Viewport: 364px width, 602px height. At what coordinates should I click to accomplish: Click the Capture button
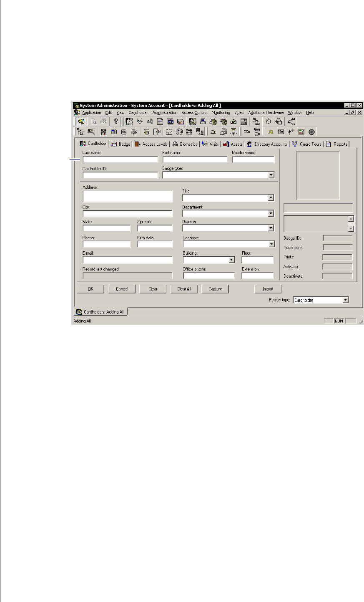click(215, 289)
